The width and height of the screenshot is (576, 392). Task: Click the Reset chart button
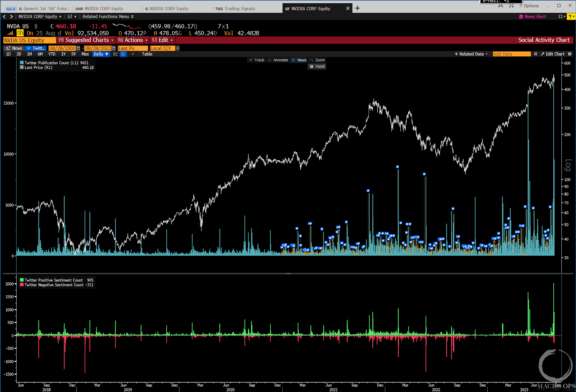coord(317,67)
